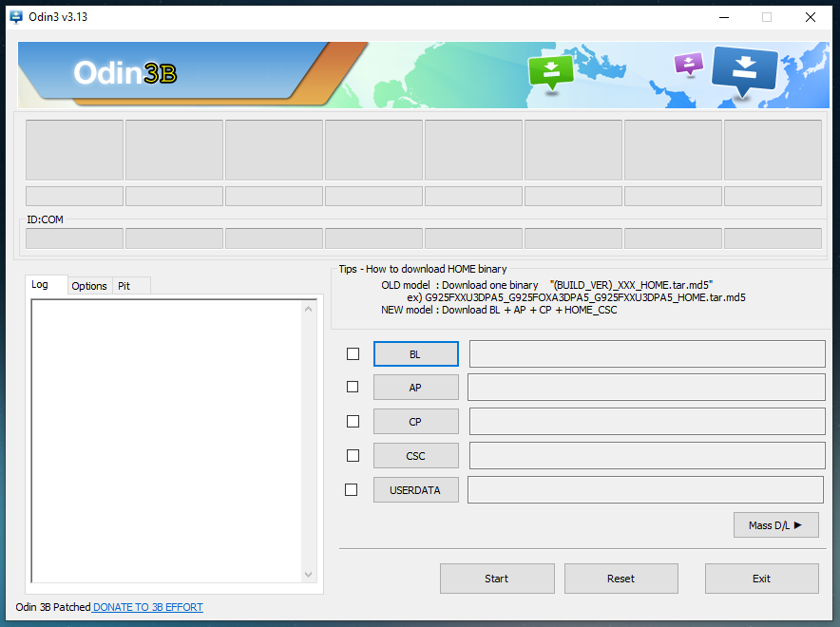840x627 pixels.
Task: Switch to the Pit tab
Action: point(131,286)
